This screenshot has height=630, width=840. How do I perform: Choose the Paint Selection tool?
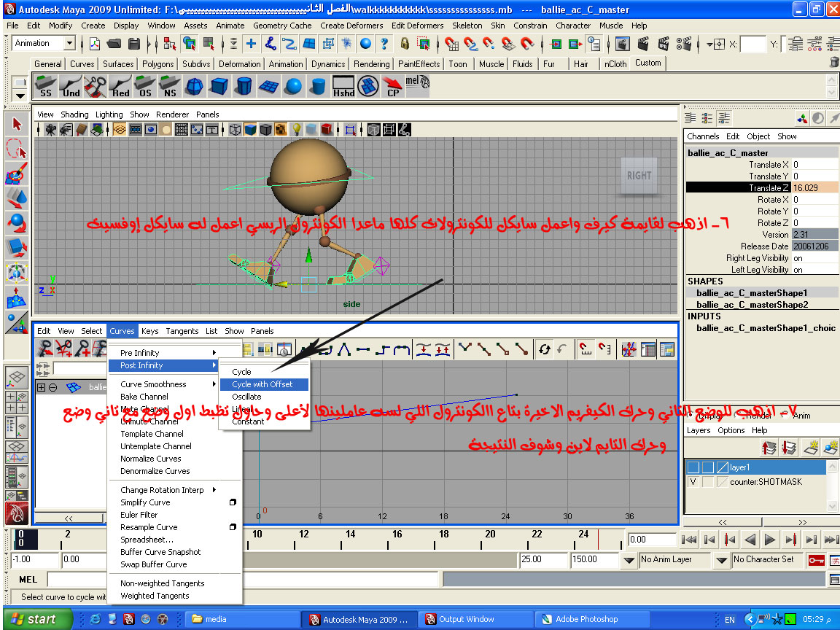(17, 174)
